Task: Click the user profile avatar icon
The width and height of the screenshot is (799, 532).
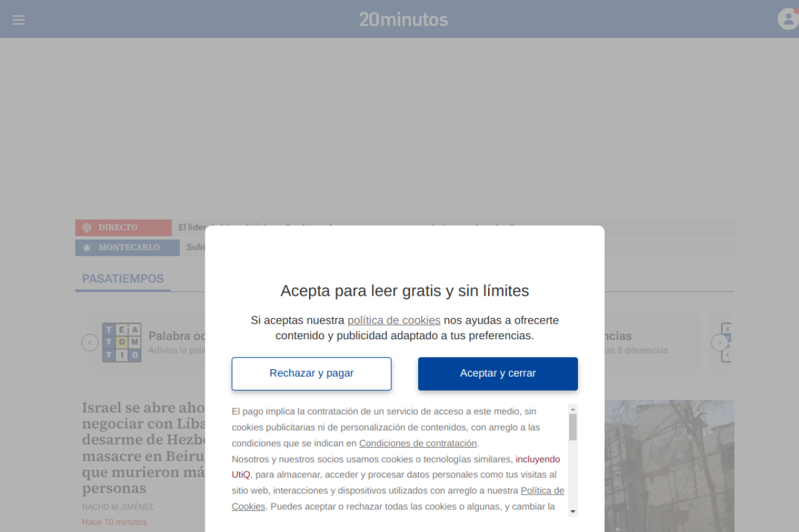Action: (788, 19)
